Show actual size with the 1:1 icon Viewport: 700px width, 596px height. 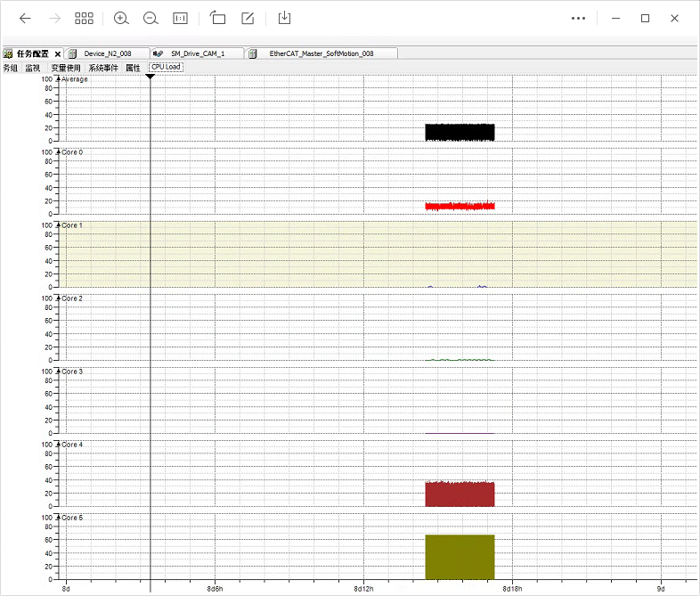[181, 18]
